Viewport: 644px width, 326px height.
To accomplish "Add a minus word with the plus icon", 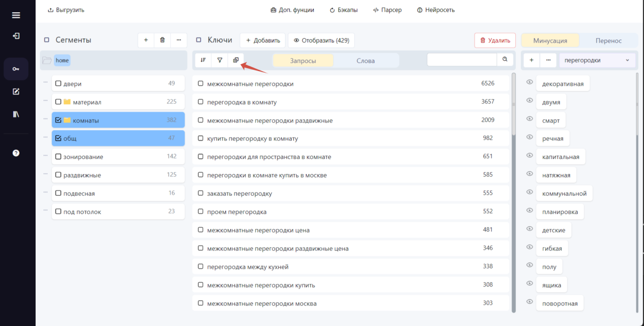I will point(531,60).
